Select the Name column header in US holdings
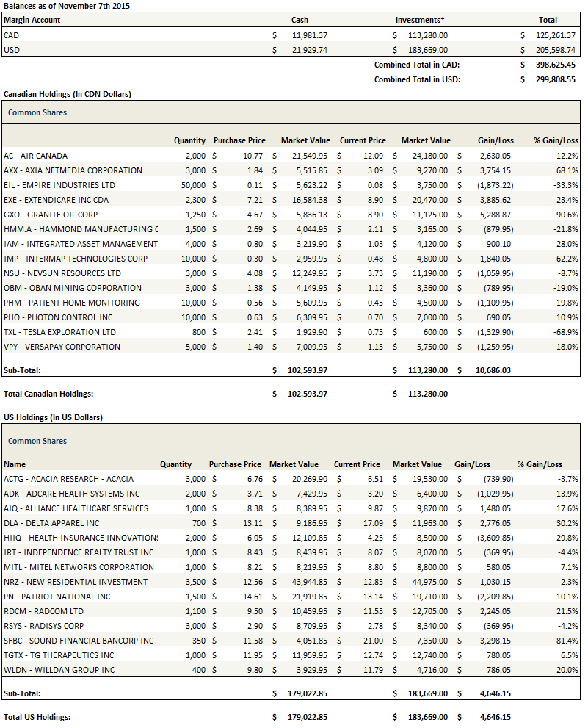Image resolution: width=588 pixels, height=728 pixels. point(15,464)
